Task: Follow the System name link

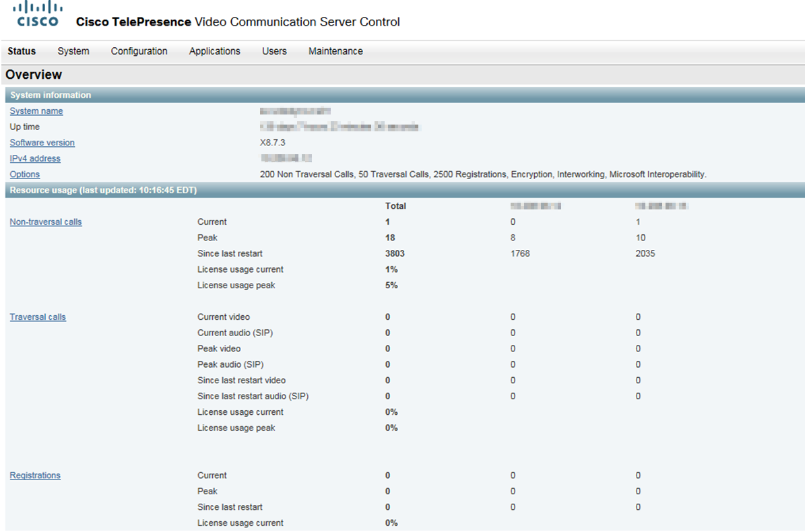Action: tap(36, 110)
